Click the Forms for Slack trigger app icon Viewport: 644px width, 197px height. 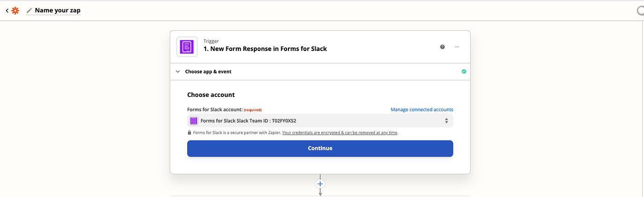pyautogui.click(x=187, y=46)
